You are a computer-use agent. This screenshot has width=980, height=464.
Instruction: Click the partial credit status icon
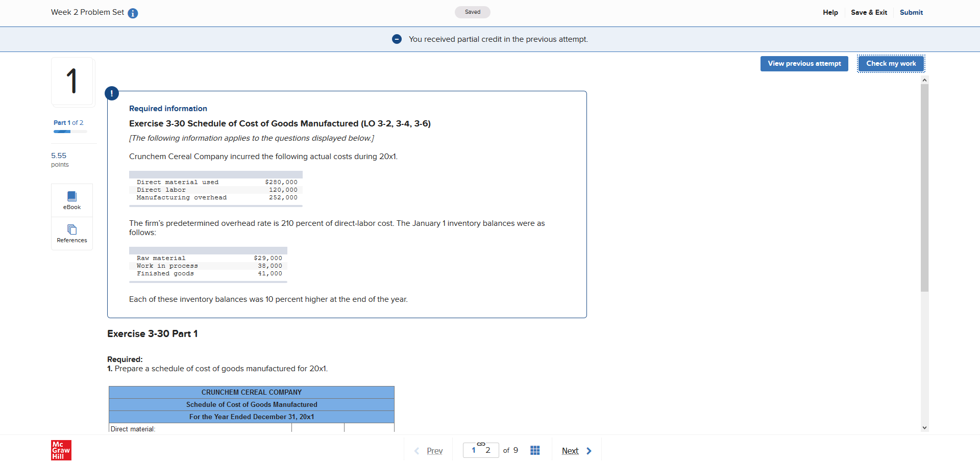click(x=397, y=39)
